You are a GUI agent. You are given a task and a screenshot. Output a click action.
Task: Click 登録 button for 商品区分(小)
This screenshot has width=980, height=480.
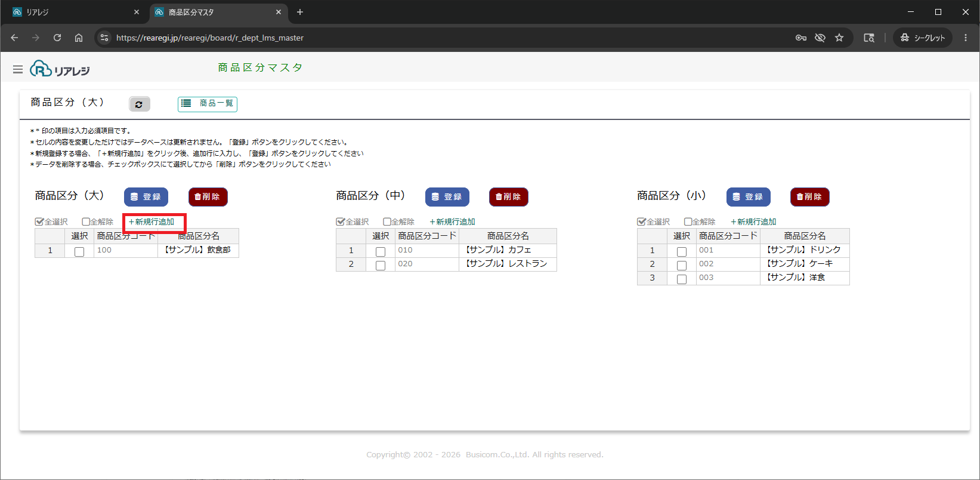749,196
